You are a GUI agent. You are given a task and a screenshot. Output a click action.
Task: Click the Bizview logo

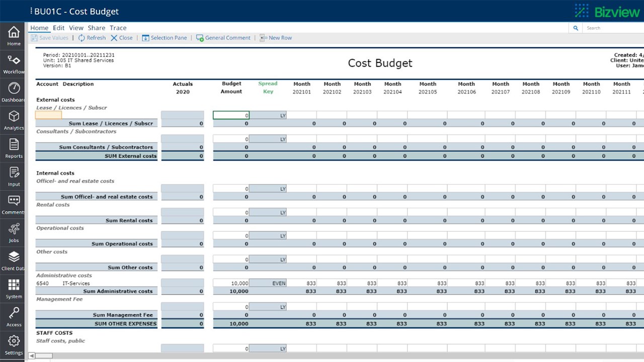coord(607,11)
